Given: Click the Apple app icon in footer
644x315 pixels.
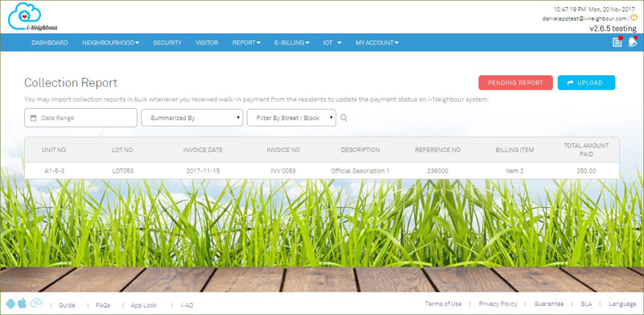Looking at the screenshot, I should tap(23, 303).
